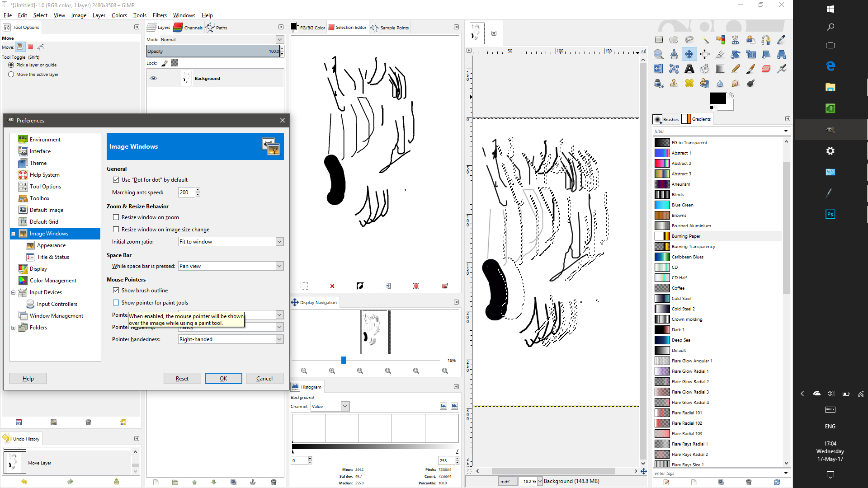Select Color Management in preferences tree
Screen dimensions: 868x488
(x=53, y=281)
